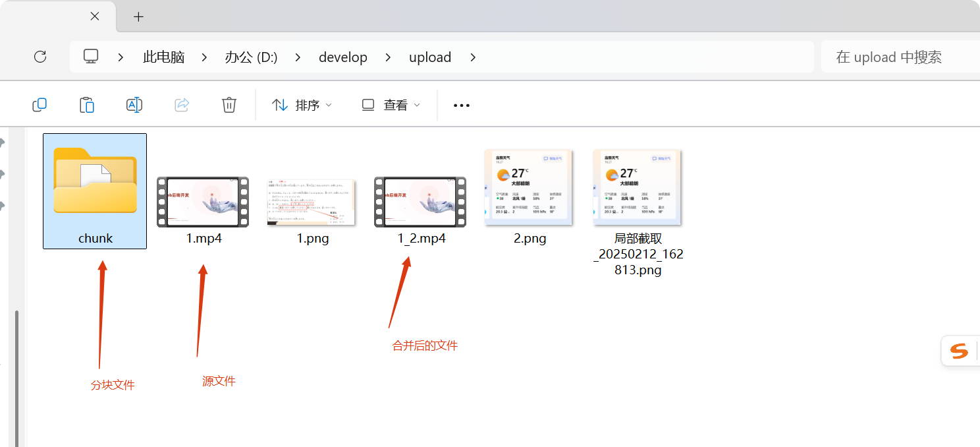
Task: Navigate to develop in the breadcrumb
Action: tap(343, 57)
